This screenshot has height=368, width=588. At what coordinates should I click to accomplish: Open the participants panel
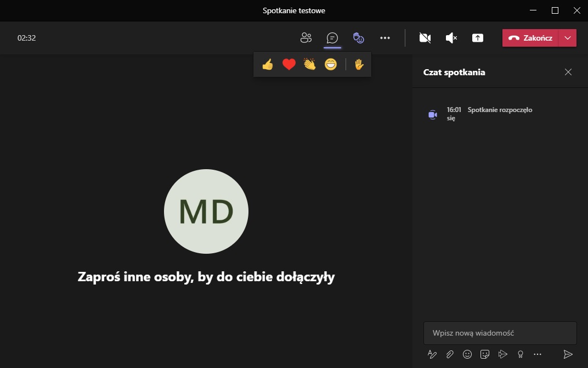pos(306,38)
